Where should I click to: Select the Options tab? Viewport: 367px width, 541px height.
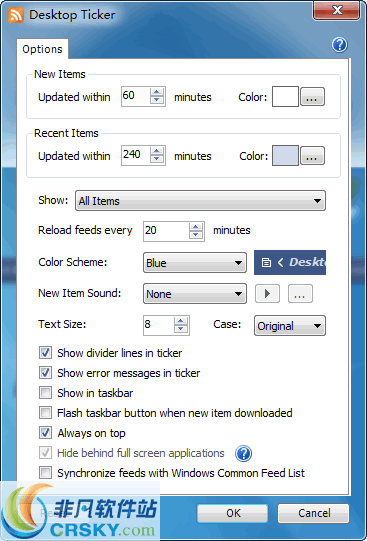[42, 49]
